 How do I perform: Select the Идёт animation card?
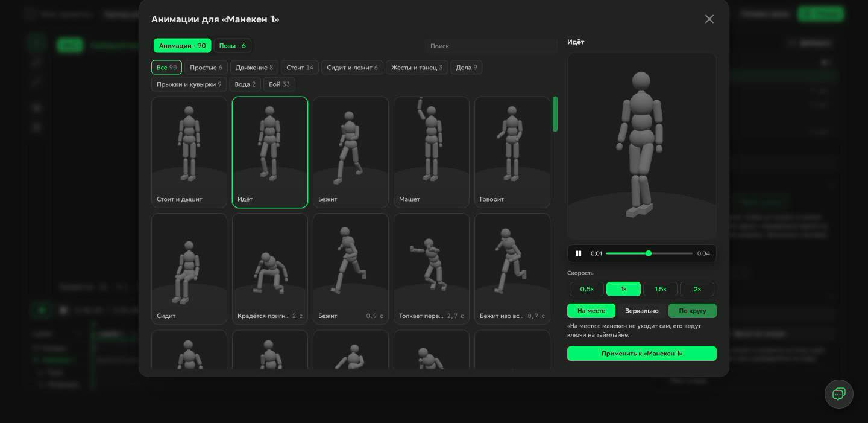pyautogui.click(x=270, y=152)
